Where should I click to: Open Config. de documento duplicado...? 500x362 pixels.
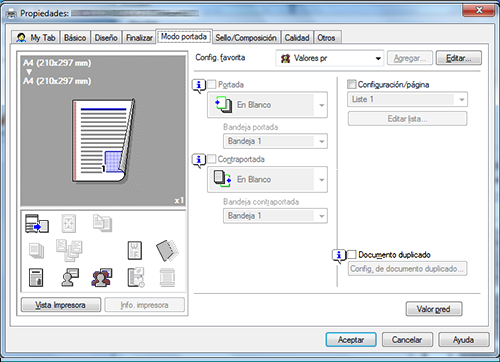coord(407,269)
